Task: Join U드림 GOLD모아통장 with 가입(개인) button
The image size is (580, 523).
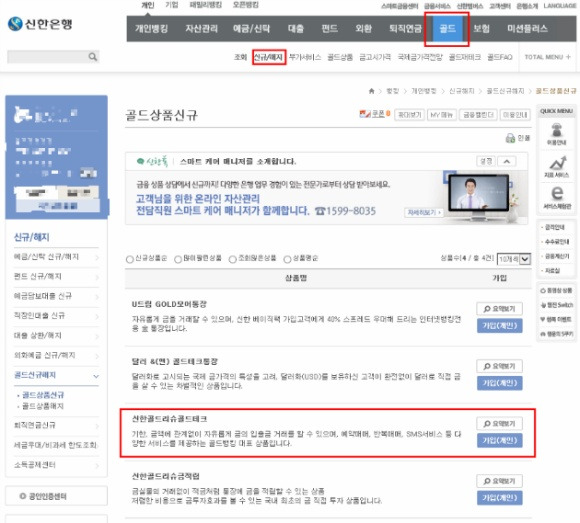Action: (x=500, y=325)
